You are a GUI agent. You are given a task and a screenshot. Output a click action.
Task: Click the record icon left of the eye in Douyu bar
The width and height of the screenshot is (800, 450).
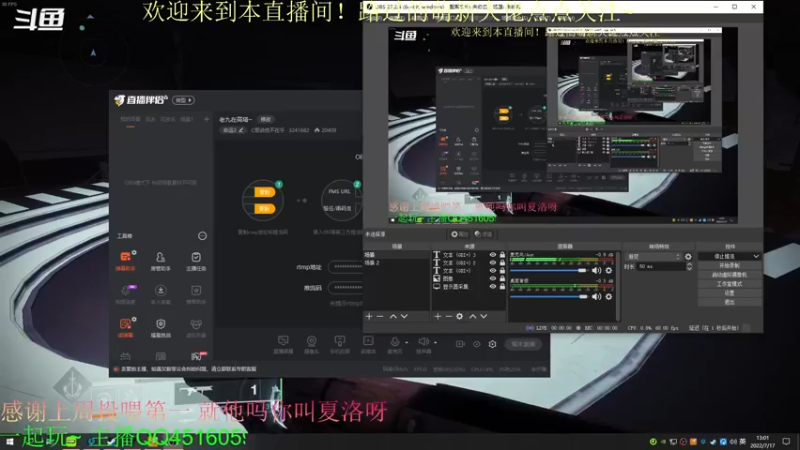[460, 344]
